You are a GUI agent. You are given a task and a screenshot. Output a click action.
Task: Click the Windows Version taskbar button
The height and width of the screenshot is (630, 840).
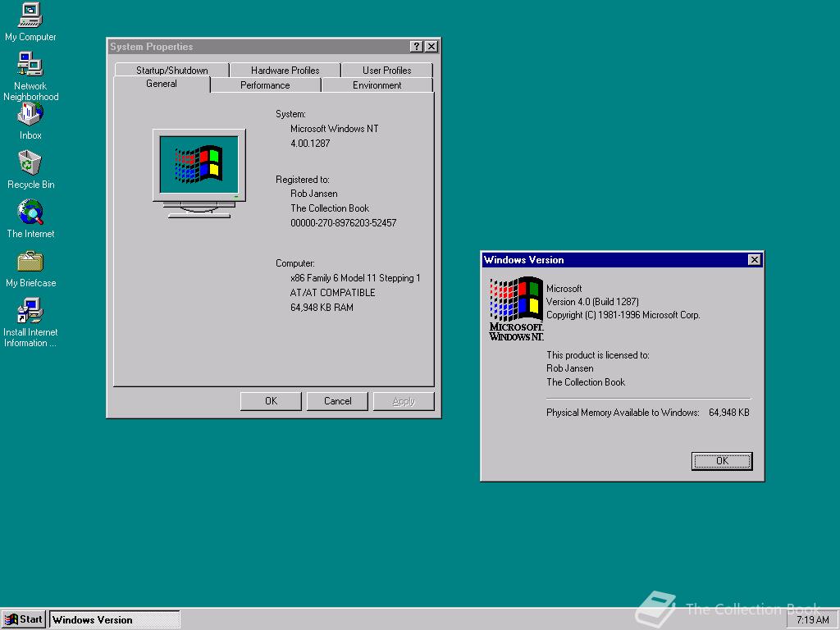point(115,620)
